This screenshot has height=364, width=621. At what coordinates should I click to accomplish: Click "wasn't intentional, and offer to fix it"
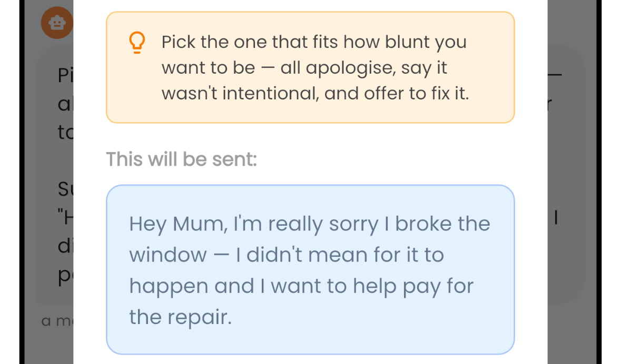tap(315, 94)
